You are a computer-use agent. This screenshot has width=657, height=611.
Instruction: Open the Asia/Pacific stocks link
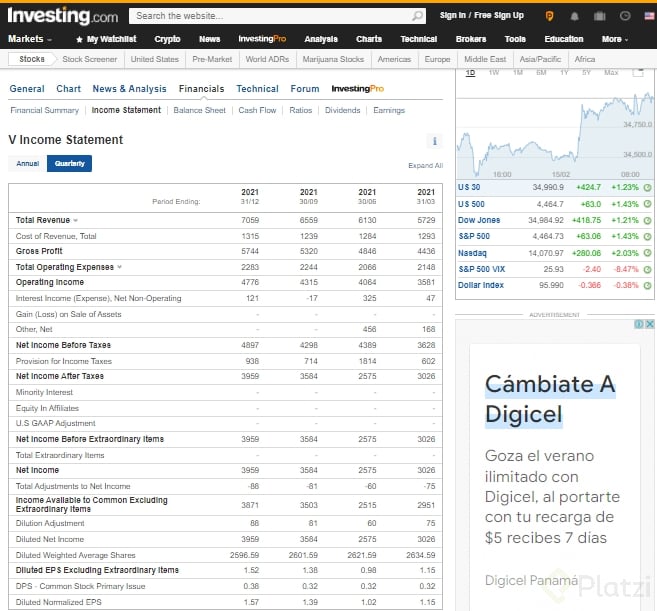(x=540, y=59)
